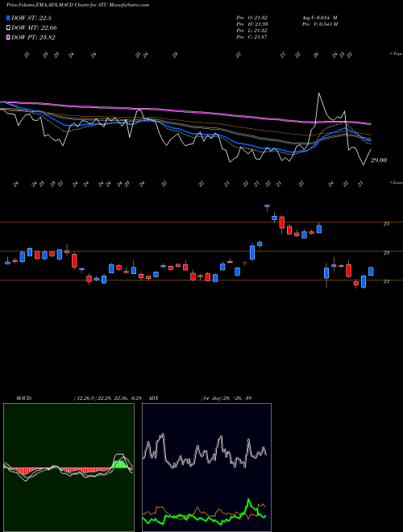Click the 'Pre V: 0.541 M' value
This screenshot has width=403, height=532.
point(319,24)
